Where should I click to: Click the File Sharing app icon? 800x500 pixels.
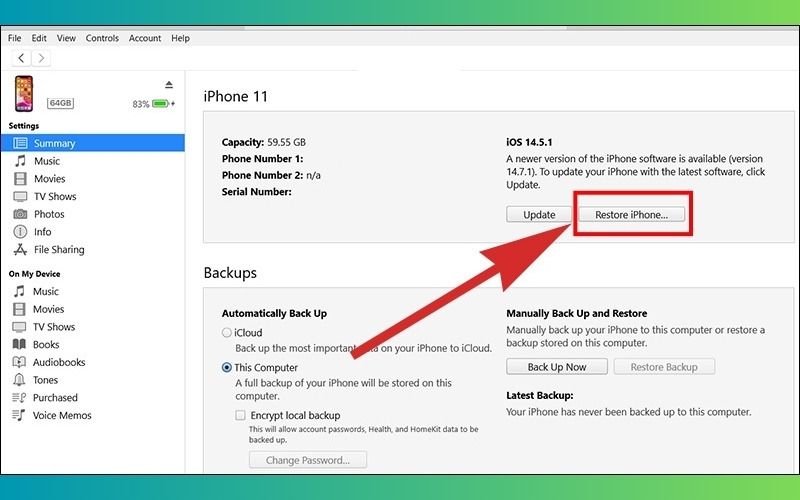click(x=20, y=249)
